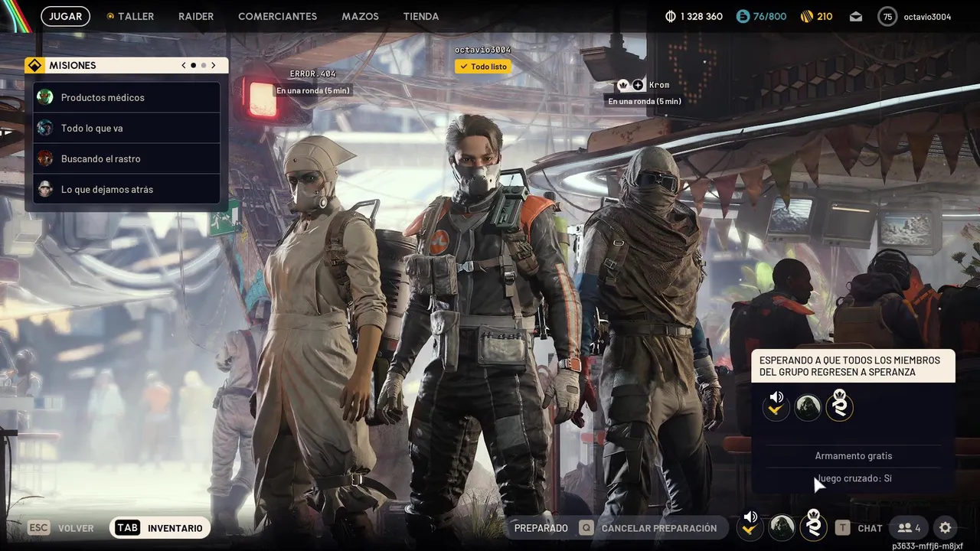Image resolution: width=980 pixels, height=551 pixels.
Task: Click the Todo listo ready badge
Action: click(483, 67)
